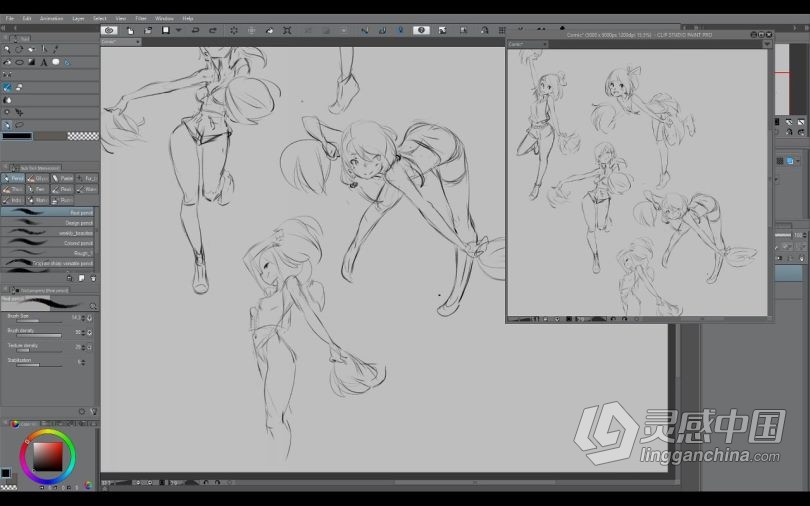Click the CLIP STUDIO launch icon
Viewport: 810px width, 506px height.
tap(109, 30)
